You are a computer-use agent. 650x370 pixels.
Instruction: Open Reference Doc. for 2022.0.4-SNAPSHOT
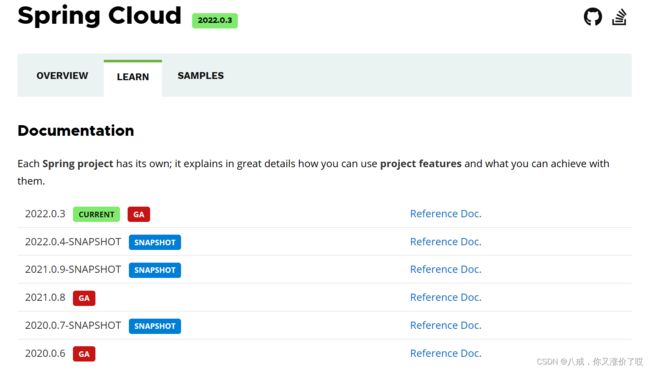[x=446, y=242]
